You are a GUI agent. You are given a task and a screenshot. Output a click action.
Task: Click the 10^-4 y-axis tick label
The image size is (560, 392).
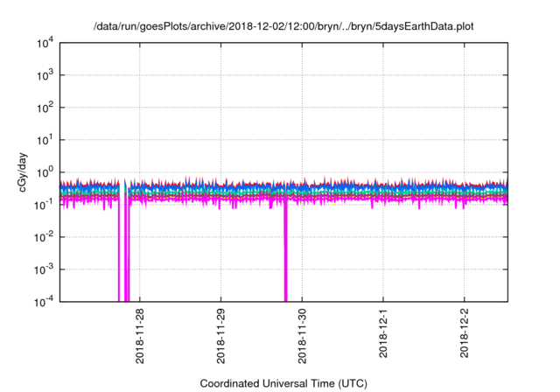[x=44, y=302]
